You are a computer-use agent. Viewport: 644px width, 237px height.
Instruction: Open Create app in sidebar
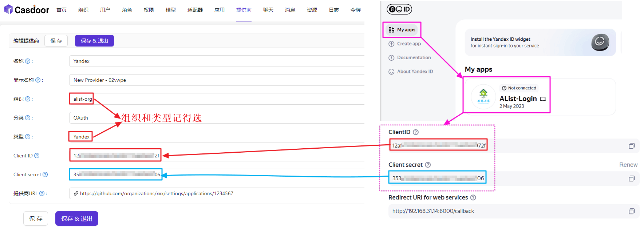[408, 44]
